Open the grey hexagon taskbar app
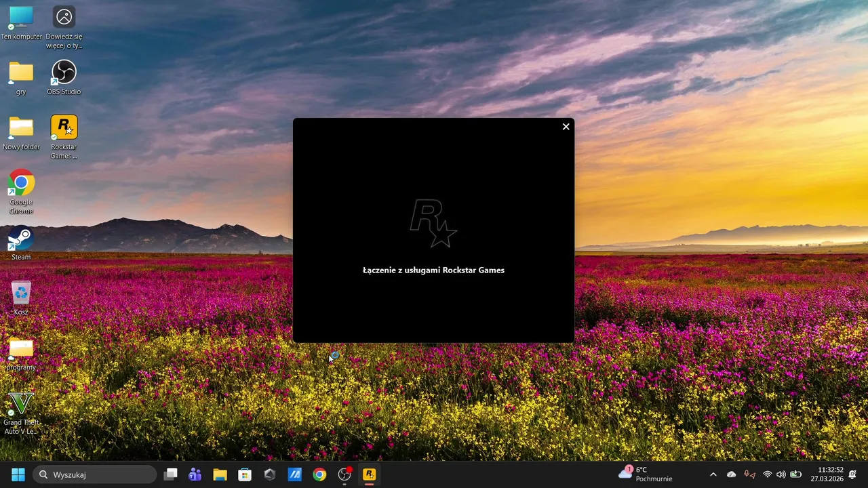 point(270,474)
